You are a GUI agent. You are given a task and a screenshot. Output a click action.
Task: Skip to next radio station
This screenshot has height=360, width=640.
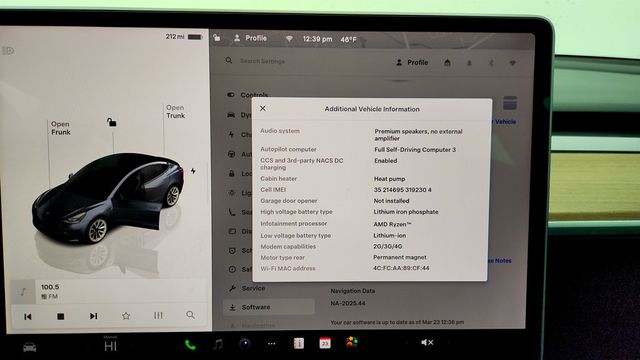pyautogui.click(x=93, y=316)
